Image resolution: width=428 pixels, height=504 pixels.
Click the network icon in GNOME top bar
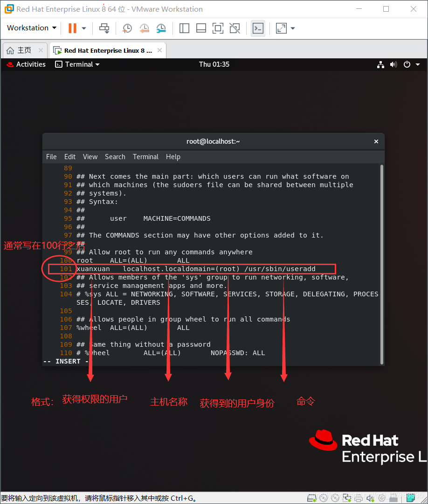380,64
